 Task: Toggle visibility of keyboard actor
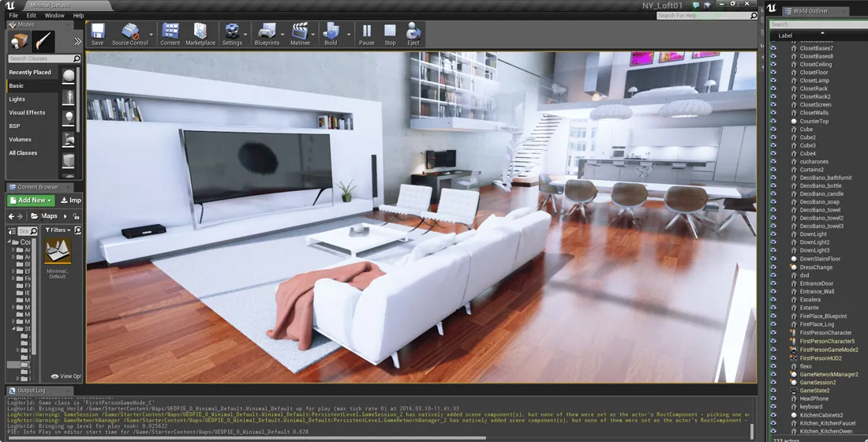(774, 406)
